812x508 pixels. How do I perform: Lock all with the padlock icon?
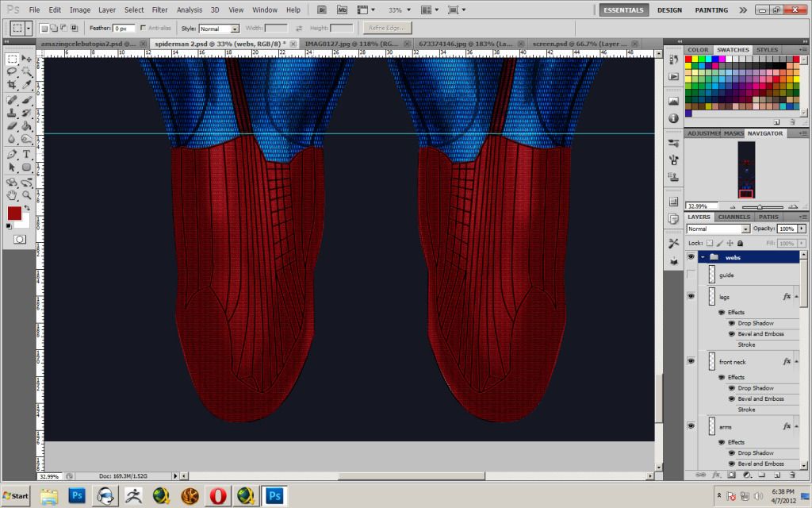coord(740,243)
